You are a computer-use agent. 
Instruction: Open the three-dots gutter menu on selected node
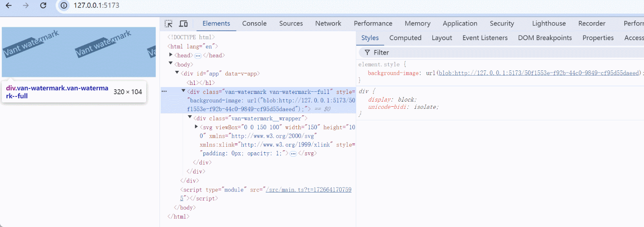click(x=164, y=91)
